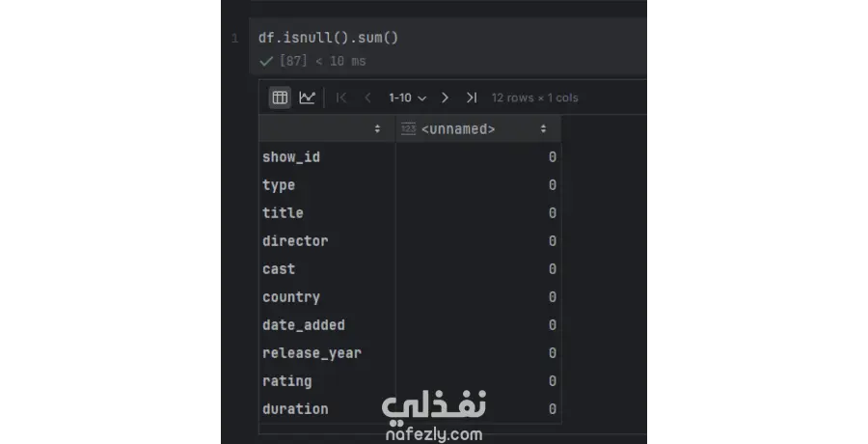Sort by the index column arrows

[x=377, y=128]
